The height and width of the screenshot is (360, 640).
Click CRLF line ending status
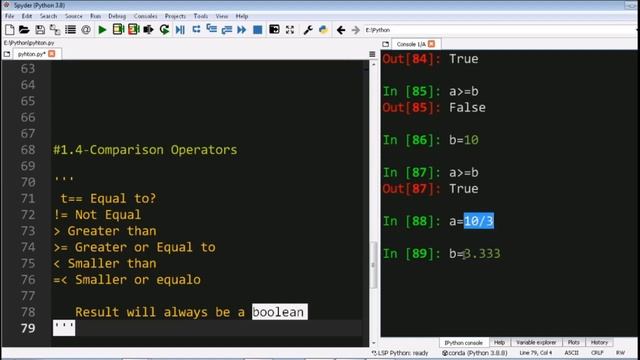[x=597, y=353]
